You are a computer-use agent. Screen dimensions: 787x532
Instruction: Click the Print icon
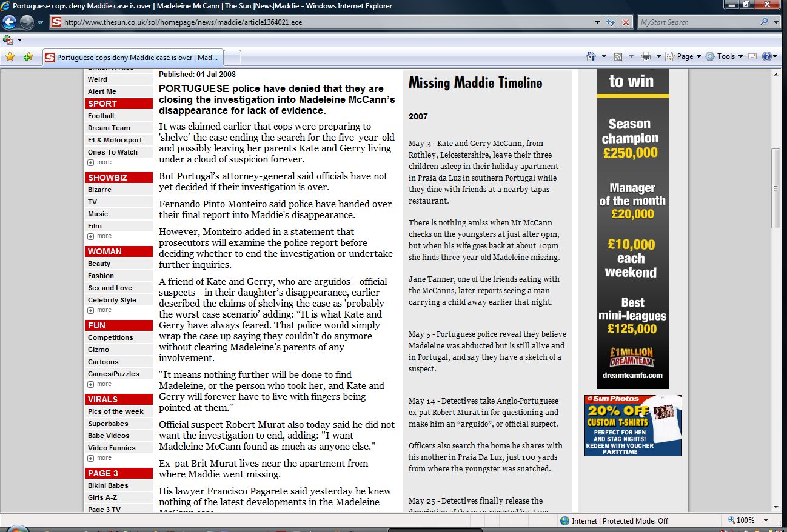point(645,56)
